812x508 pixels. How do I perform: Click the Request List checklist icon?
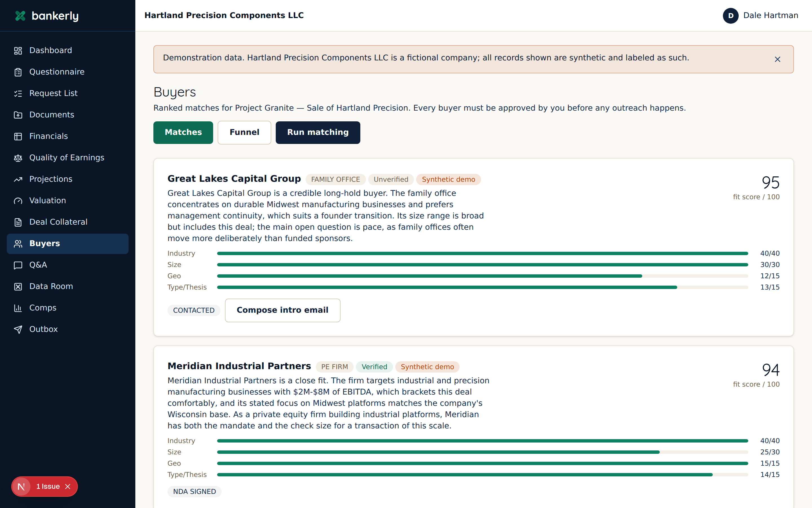pyautogui.click(x=18, y=94)
